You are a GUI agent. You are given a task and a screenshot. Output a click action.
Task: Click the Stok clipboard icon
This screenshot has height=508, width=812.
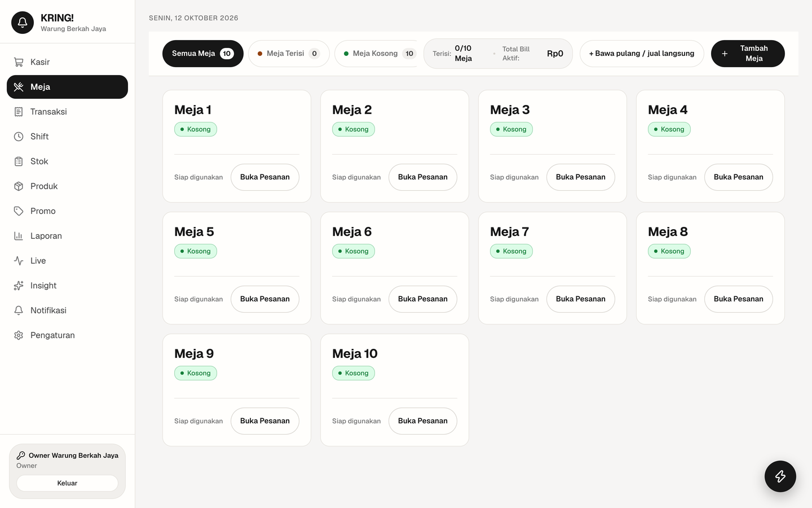(19, 161)
